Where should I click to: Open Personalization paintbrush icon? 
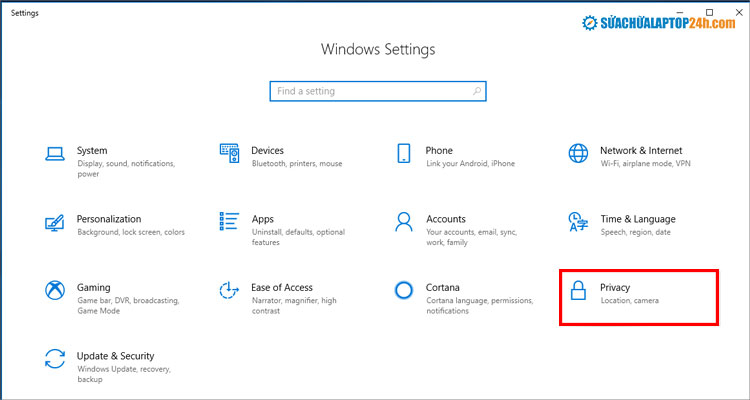point(55,221)
